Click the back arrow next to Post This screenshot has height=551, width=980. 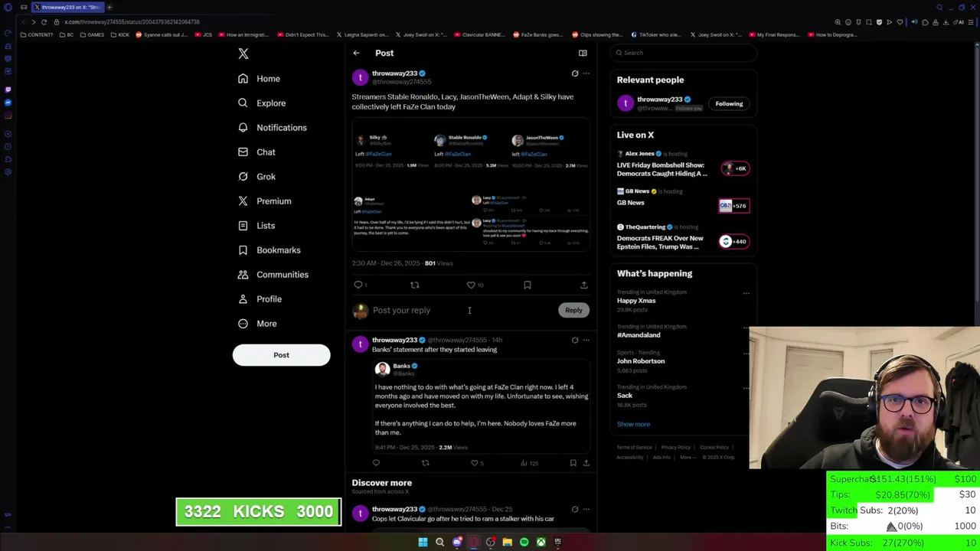coord(356,53)
